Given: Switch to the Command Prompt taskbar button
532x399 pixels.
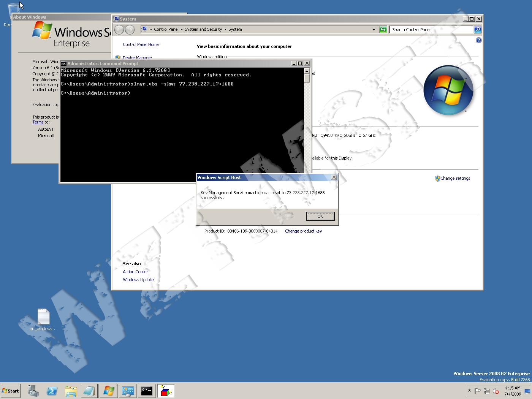Looking at the screenshot, I should 147,391.
